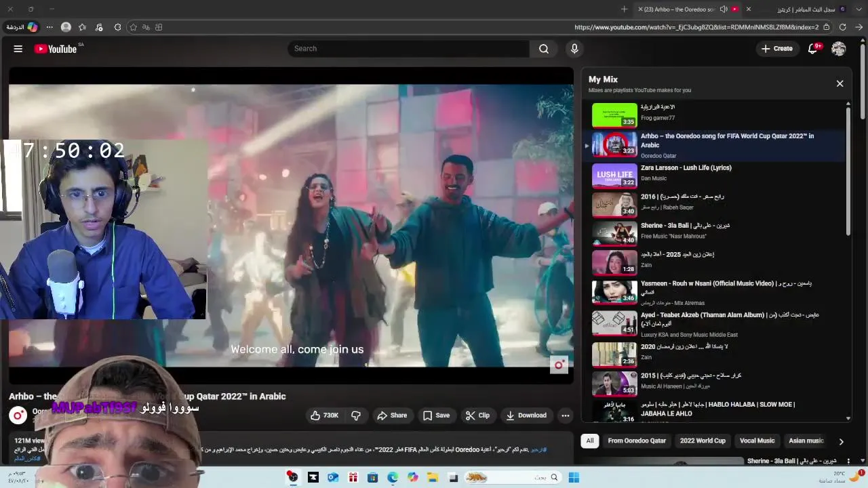Image resolution: width=868 pixels, height=488 pixels.
Task: Open Outlook from the taskbar
Action: pyautogui.click(x=333, y=477)
